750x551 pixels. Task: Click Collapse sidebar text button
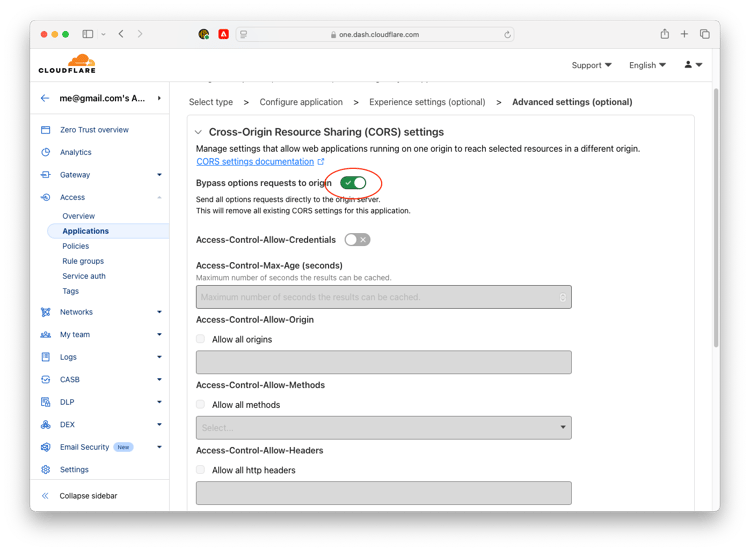point(88,496)
